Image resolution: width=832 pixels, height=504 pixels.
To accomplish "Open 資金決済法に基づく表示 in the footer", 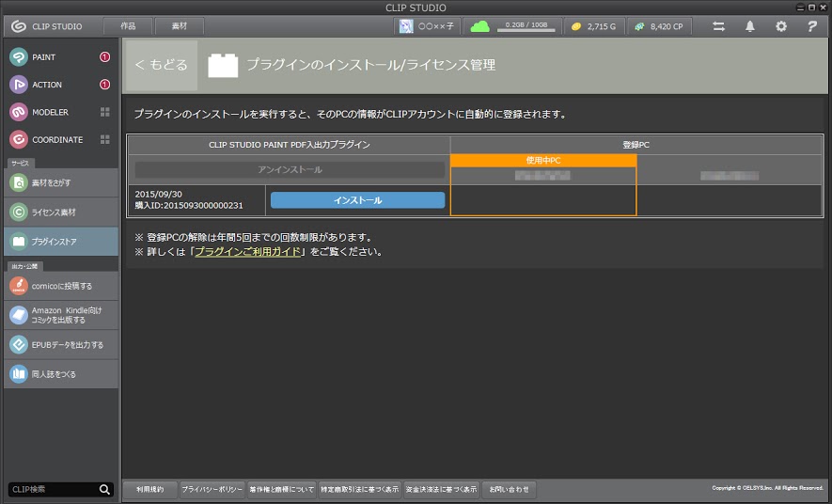I will click(441, 489).
